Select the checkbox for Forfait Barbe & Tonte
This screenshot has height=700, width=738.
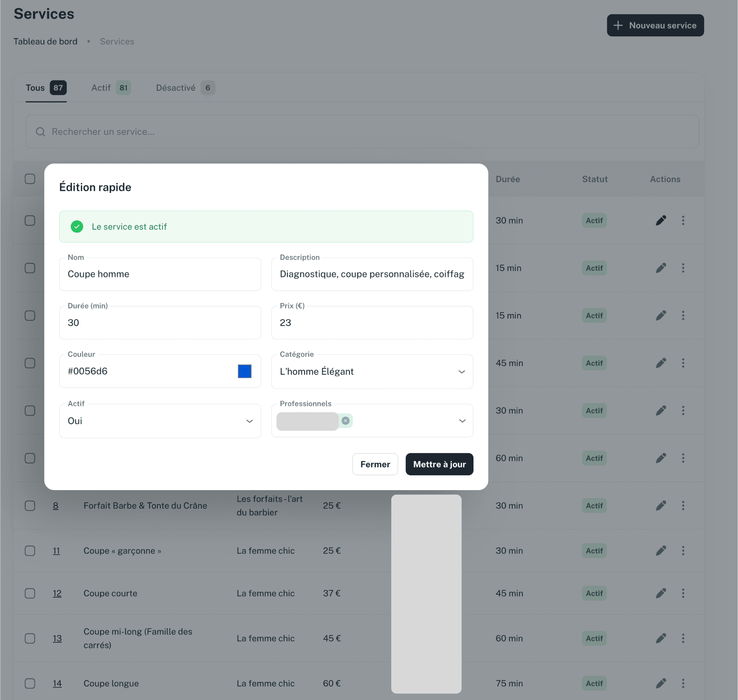click(30, 506)
